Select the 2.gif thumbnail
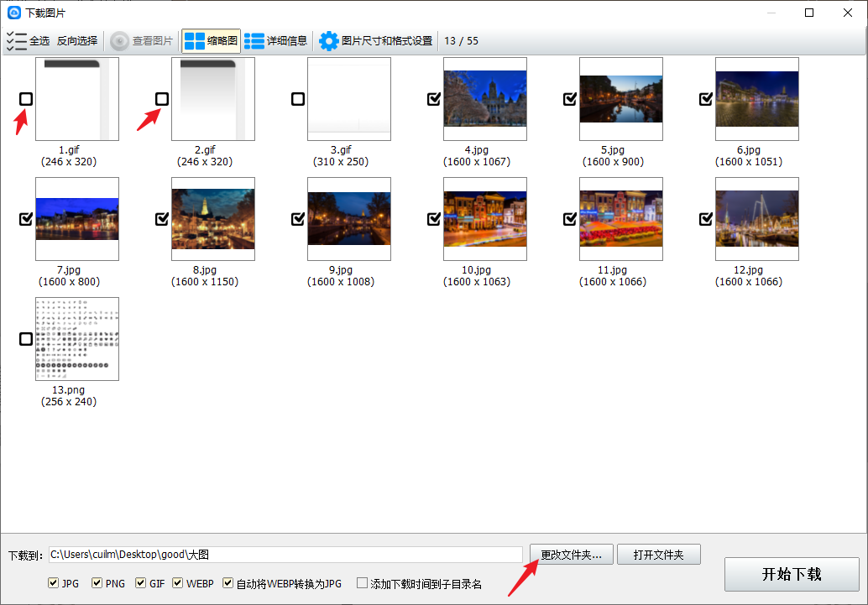Image resolution: width=868 pixels, height=605 pixels. click(x=213, y=99)
